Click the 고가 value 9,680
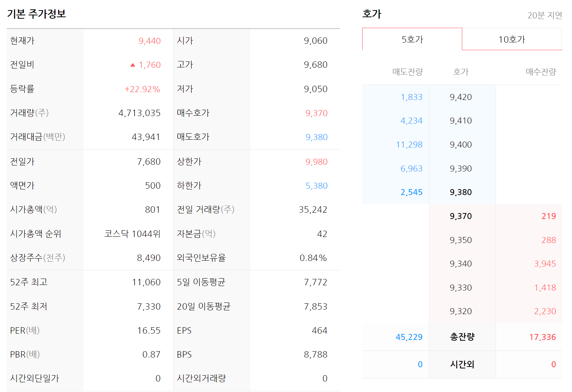The width and height of the screenshot is (572, 392). tap(315, 65)
